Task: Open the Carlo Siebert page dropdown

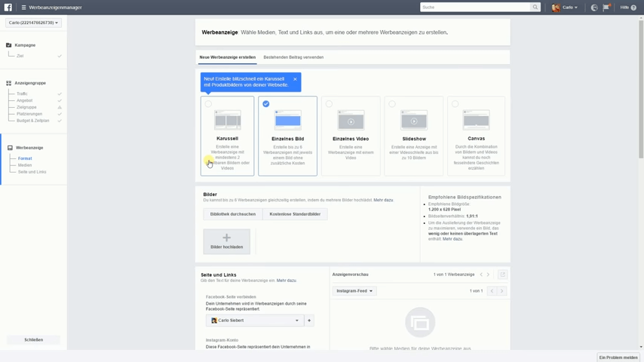Action: coord(255,321)
